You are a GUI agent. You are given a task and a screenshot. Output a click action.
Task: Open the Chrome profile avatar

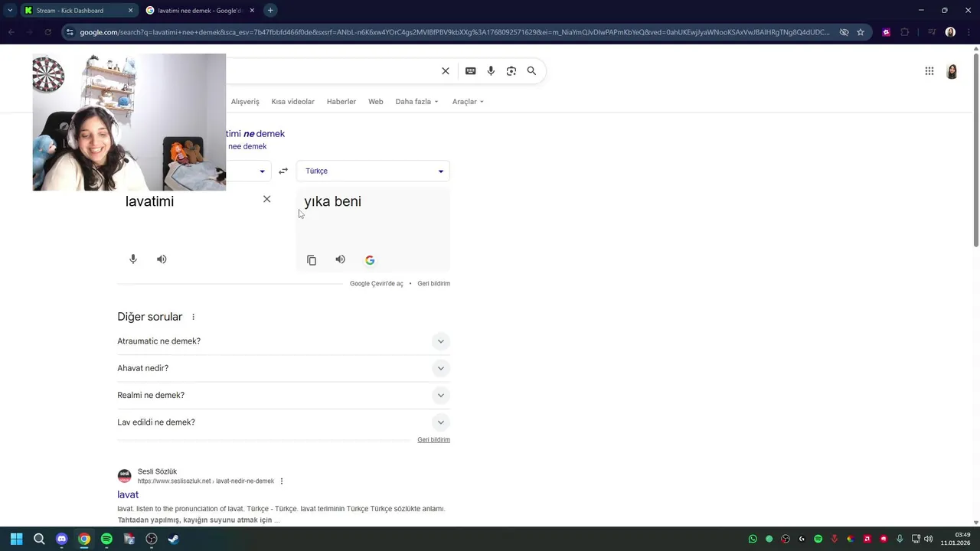(x=950, y=32)
